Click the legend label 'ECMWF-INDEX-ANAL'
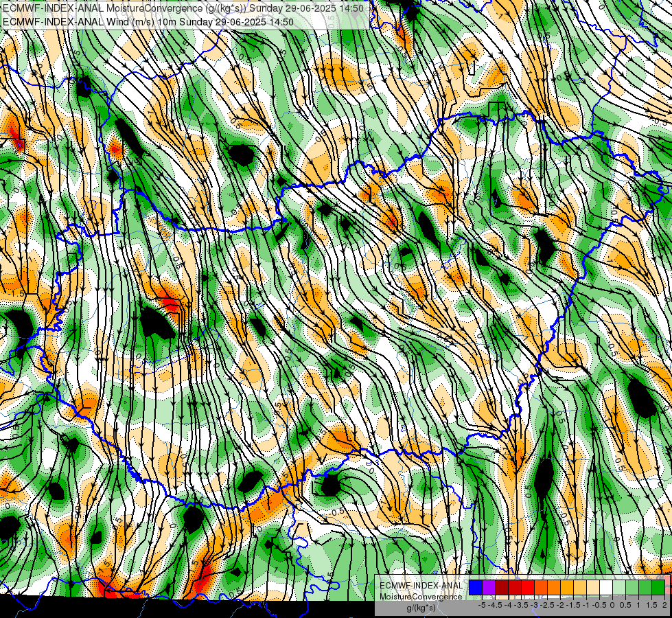This screenshot has width=672, height=618. 421,586
